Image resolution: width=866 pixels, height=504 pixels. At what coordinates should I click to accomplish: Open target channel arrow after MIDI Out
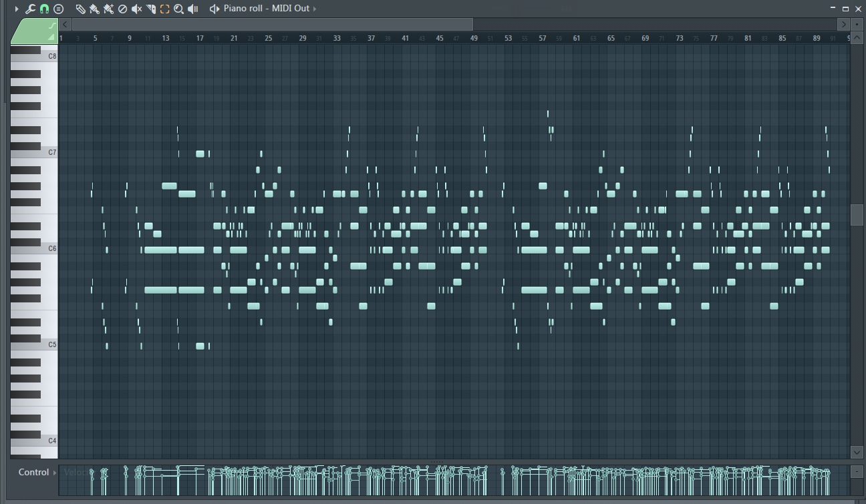coord(315,9)
